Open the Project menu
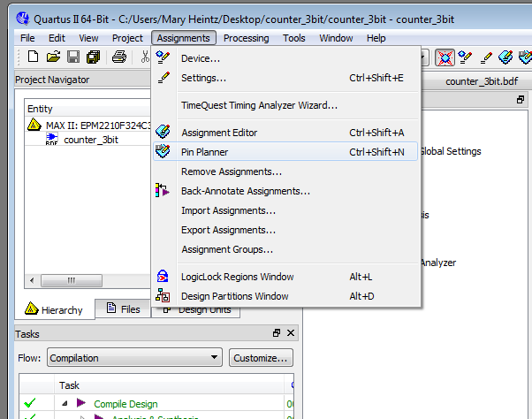532x419 pixels. (127, 38)
